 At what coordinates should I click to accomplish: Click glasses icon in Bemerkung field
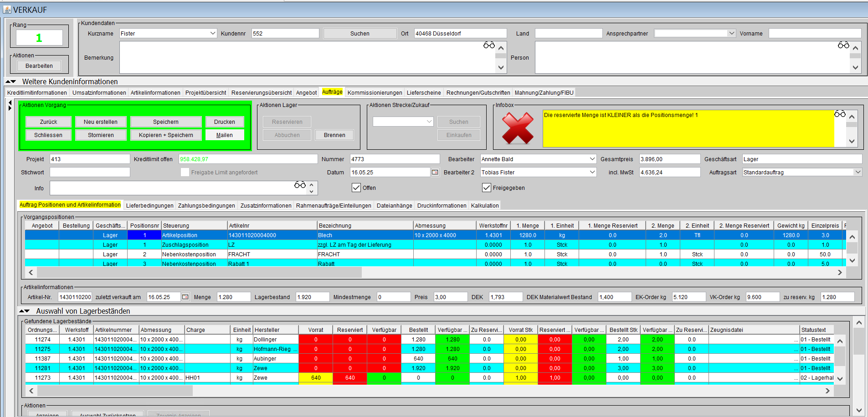(x=489, y=45)
